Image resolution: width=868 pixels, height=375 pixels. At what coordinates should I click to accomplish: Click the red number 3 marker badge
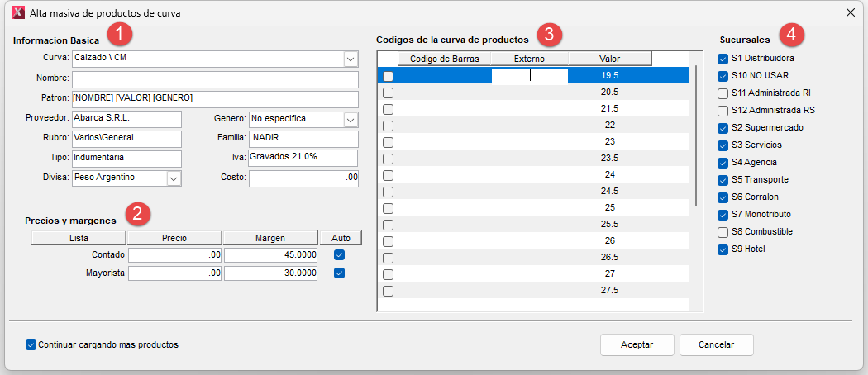click(x=548, y=34)
